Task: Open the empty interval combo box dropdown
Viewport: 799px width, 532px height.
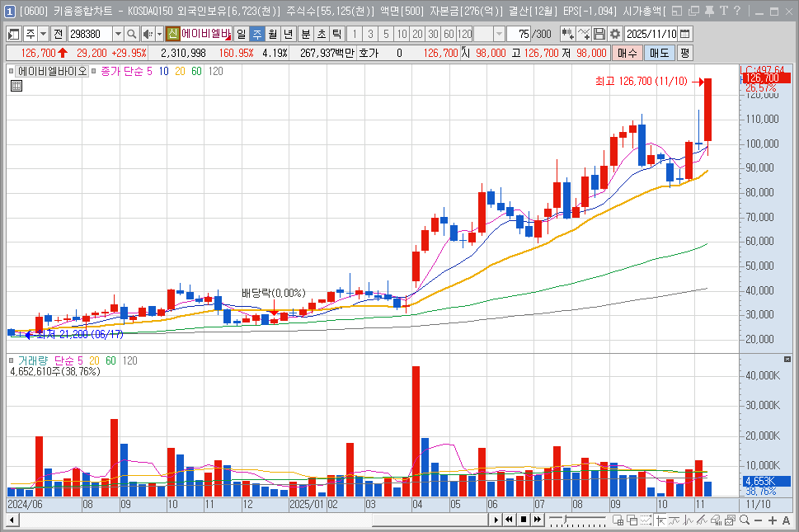Action: pyautogui.click(x=499, y=34)
